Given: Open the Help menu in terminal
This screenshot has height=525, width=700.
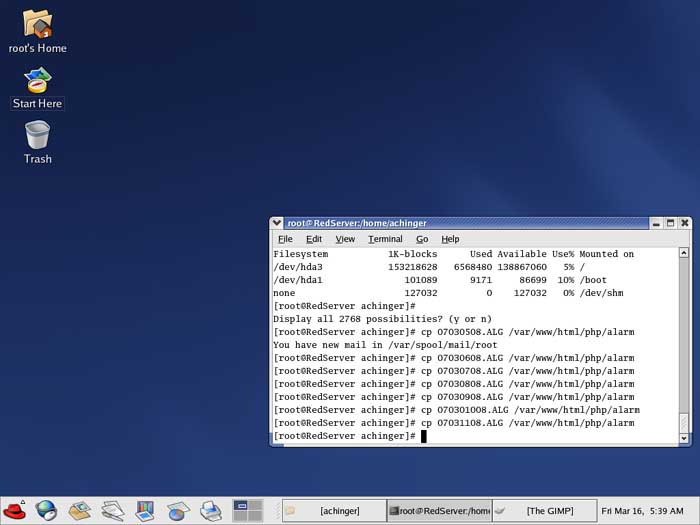Looking at the screenshot, I should (450, 239).
